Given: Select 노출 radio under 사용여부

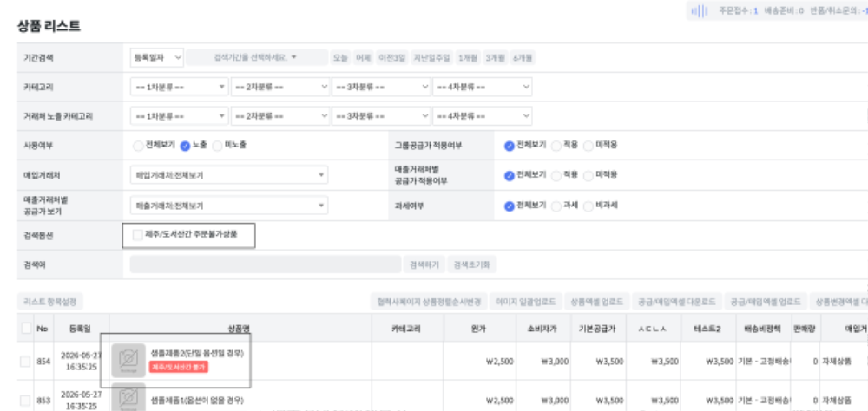Looking at the screenshot, I should pyautogui.click(x=186, y=146).
